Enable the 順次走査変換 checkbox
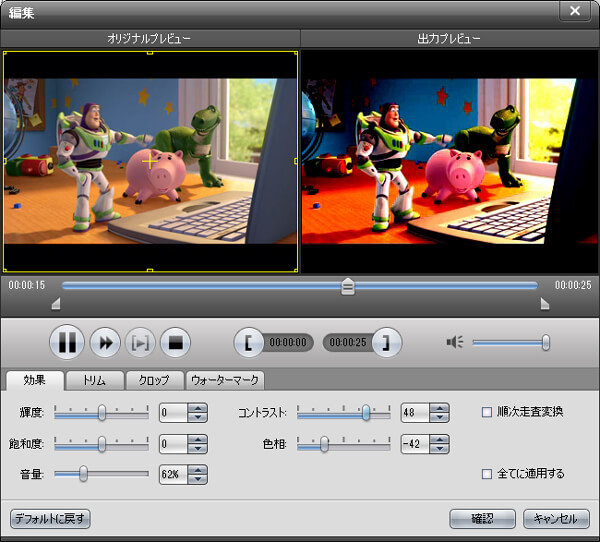The height and width of the screenshot is (542, 600). coord(487,412)
